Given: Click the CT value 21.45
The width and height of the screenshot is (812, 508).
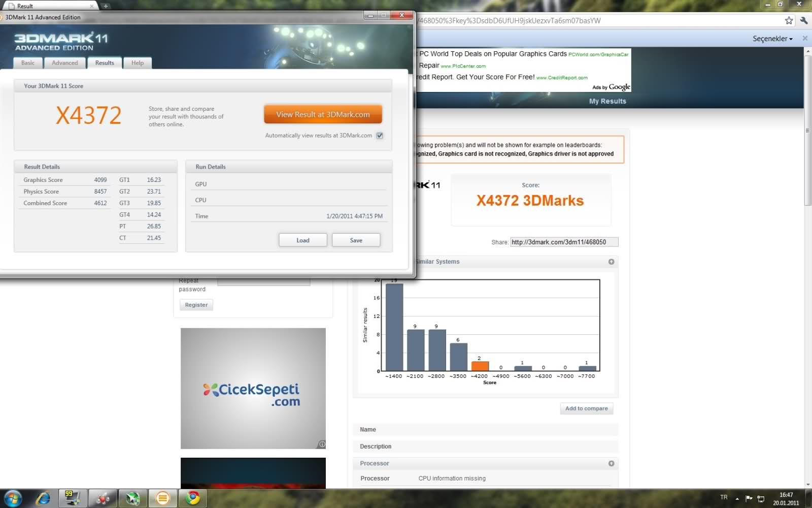Looking at the screenshot, I should pos(154,238).
